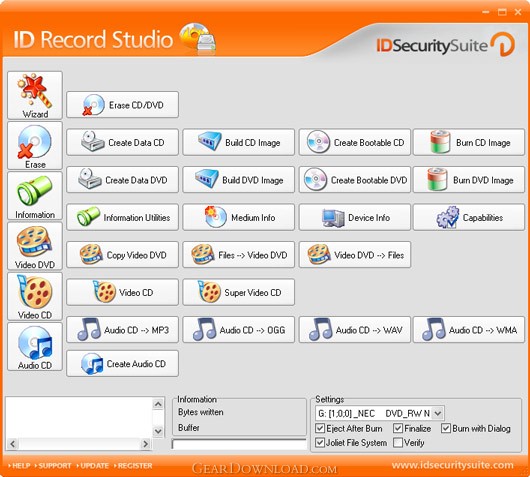Open the Information flashlight sidebar icon

point(35,196)
